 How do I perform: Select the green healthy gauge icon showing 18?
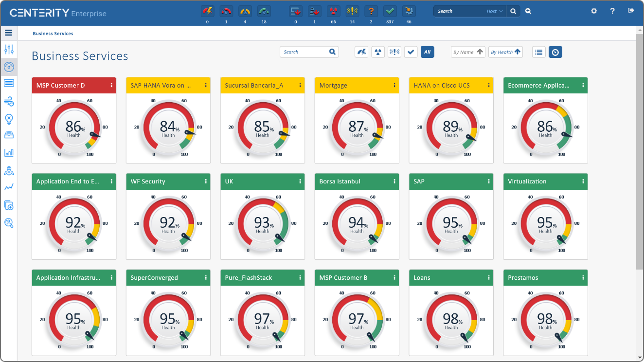[264, 11]
